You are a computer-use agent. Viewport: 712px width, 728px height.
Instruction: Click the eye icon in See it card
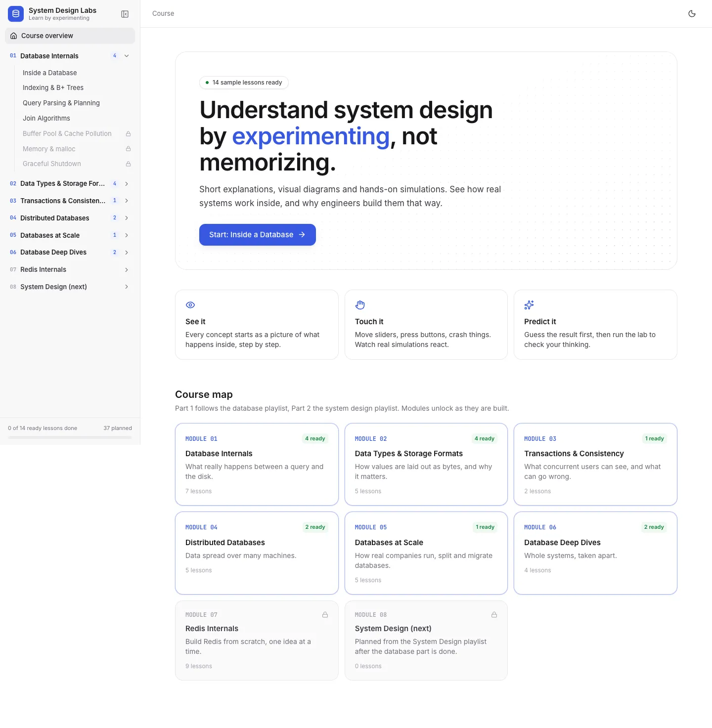190,305
